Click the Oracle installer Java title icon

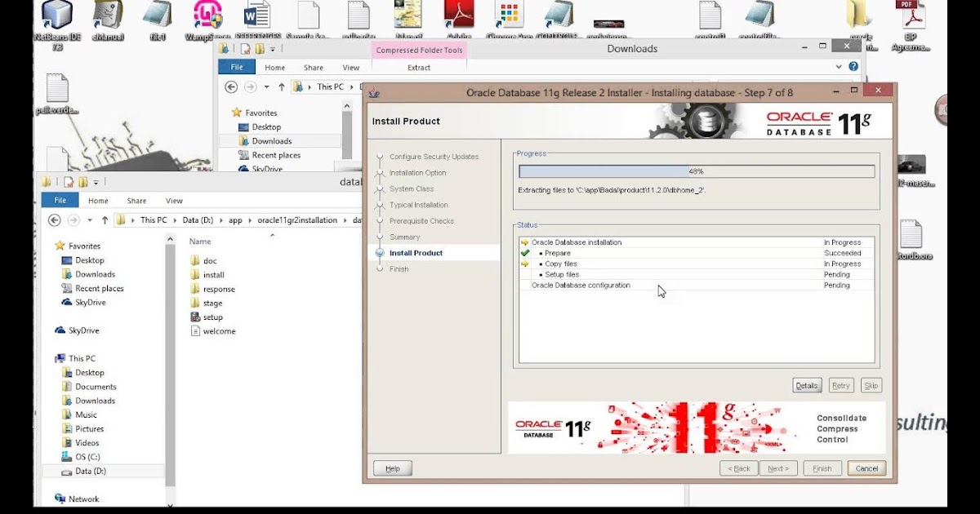pos(375,93)
